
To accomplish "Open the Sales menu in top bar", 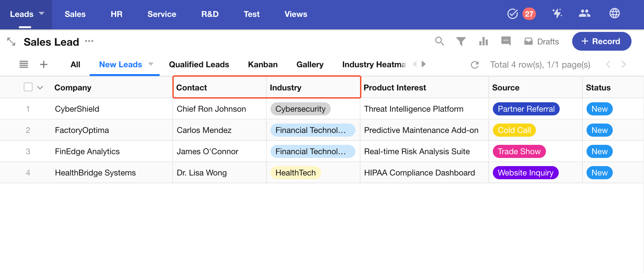I will [75, 14].
